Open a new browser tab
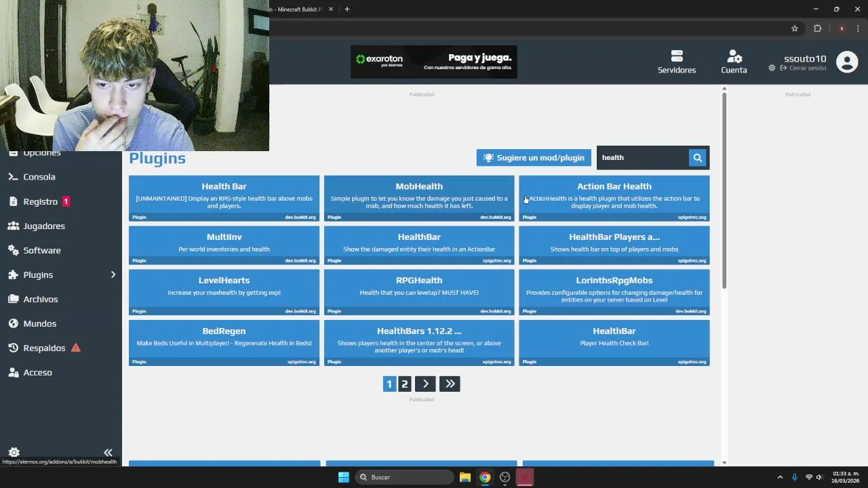The width and height of the screenshot is (868, 488). (x=347, y=9)
